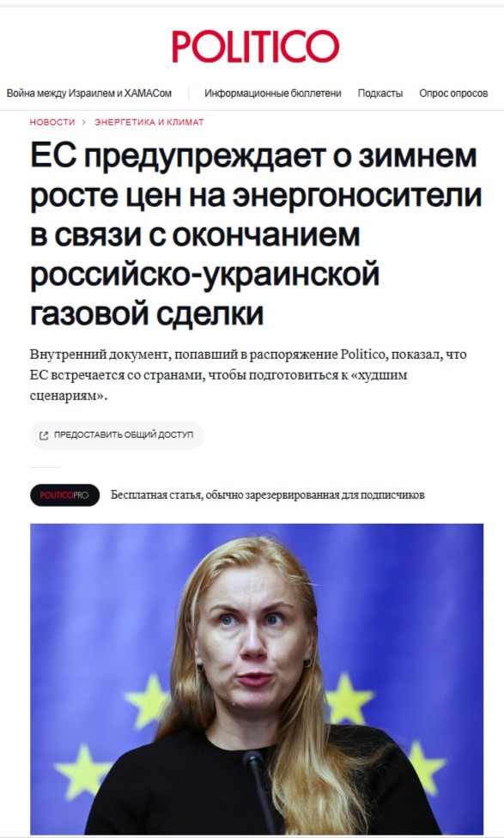Open Энергетика и климат category link
This screenshot has width=504, height=838.
pyautogui.click(x=149, y=123)
